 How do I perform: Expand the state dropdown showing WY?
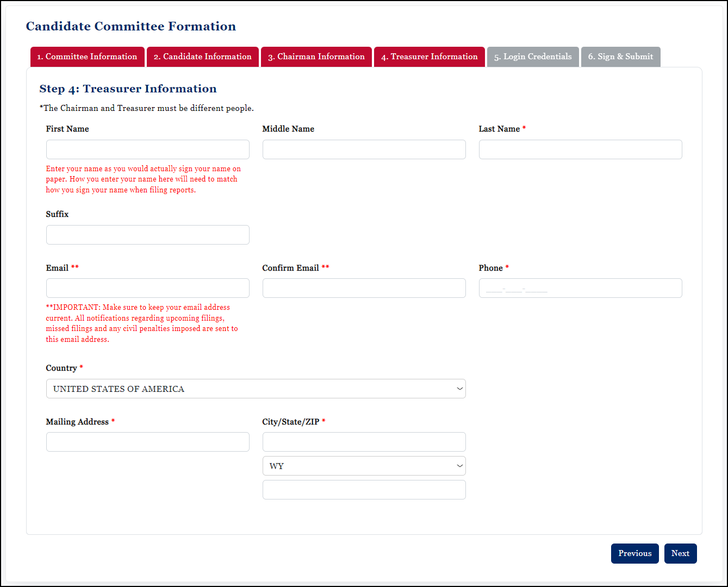point(364,466)
